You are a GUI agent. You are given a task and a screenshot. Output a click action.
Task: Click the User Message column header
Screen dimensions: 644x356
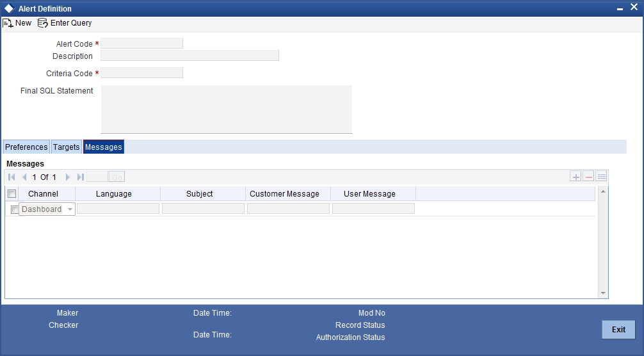pos(369,194)
